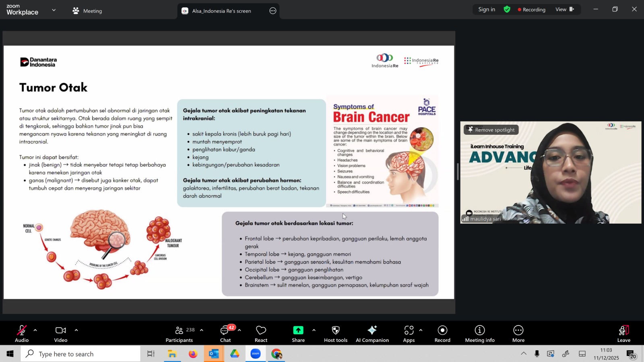
Task: Expand the video options arrow
Action: [x=76, y=330]
